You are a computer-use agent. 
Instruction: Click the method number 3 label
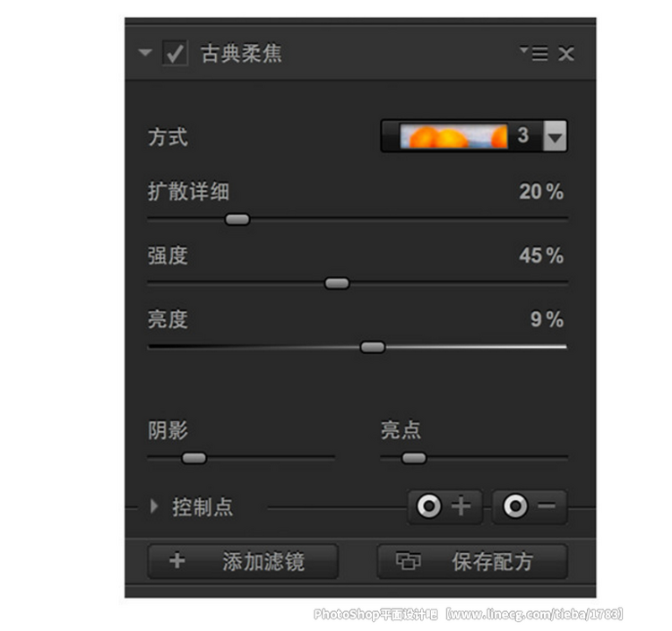coord(523,135)
